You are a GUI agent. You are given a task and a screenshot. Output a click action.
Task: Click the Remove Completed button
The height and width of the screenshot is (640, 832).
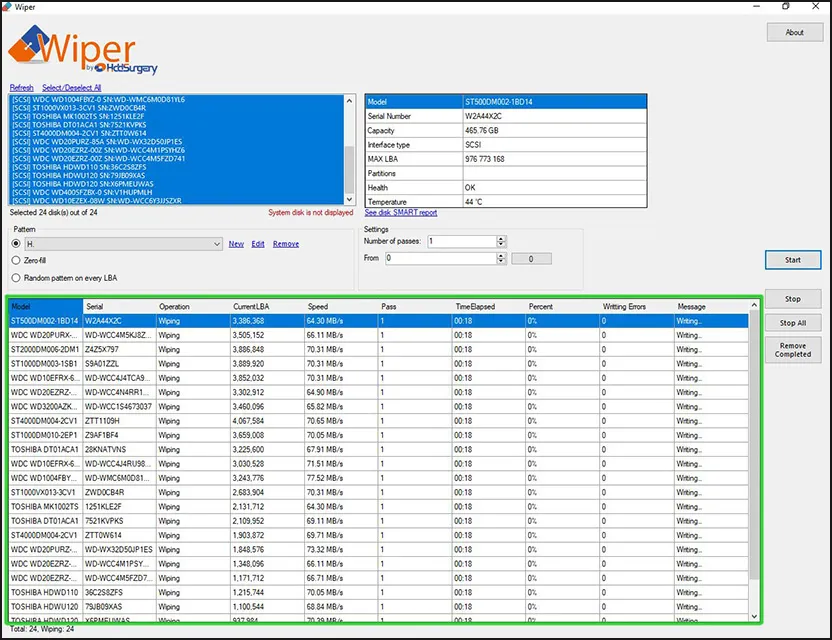(x=793, y=350)
